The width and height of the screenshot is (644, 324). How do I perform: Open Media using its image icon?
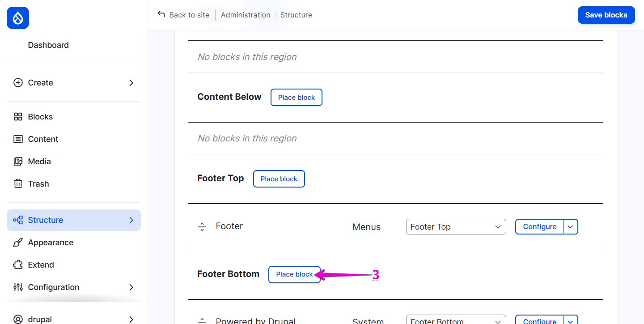18,161
